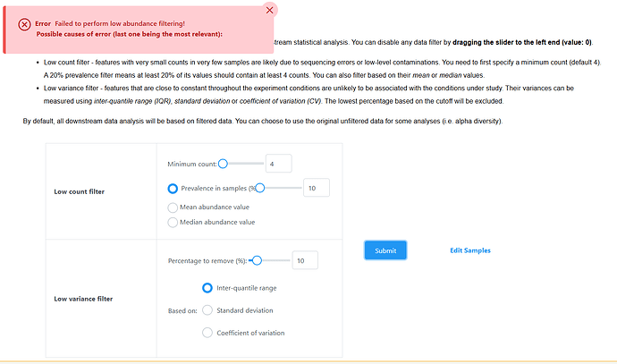Image resolution: width=617 pixels, height=364 pixels.
Task: Focus the Percentage to remove input field
Action: tap(305, 260)
